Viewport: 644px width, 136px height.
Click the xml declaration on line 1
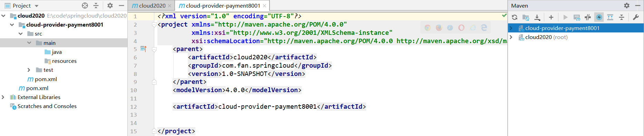[x=230, y=16]
